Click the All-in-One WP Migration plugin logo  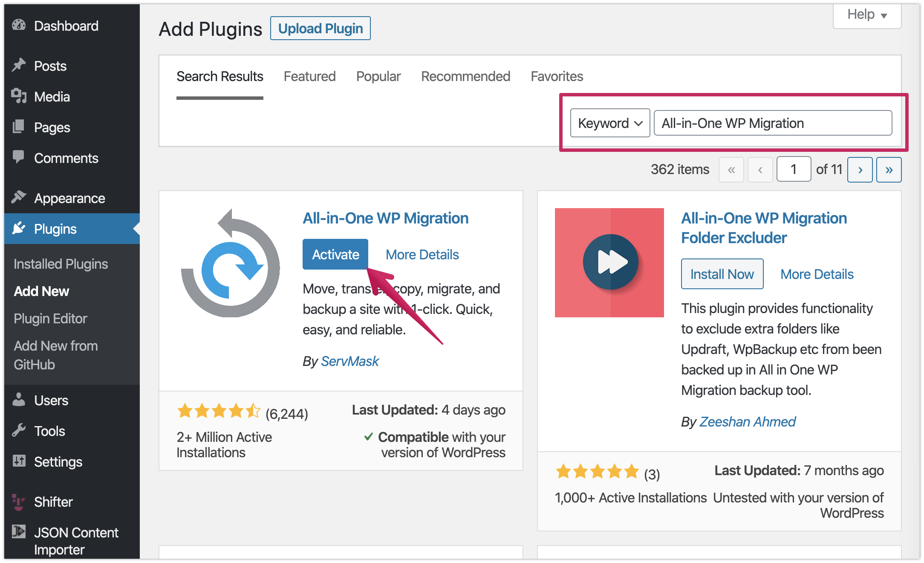[x=231, y=263]
